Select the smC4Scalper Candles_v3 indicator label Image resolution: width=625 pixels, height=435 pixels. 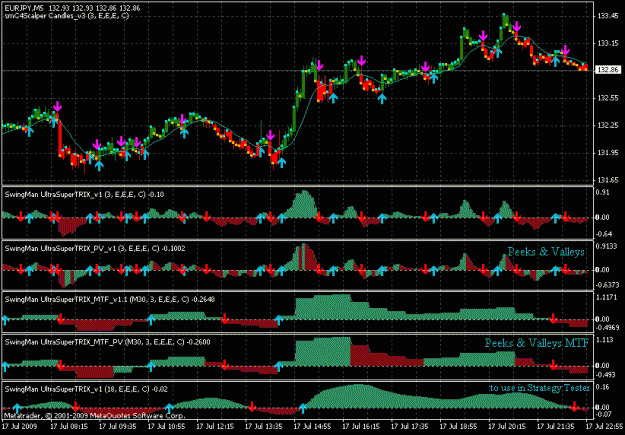[67, 16]
